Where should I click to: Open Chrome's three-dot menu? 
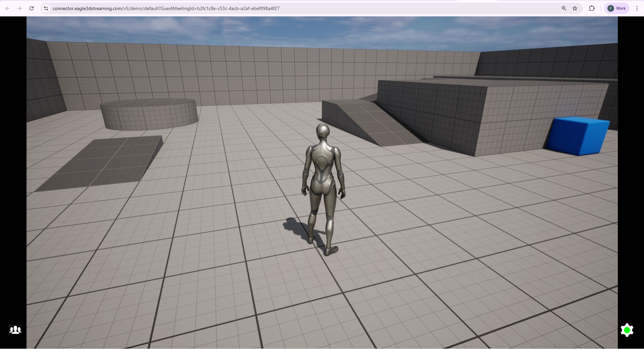[x=637, y=8]
